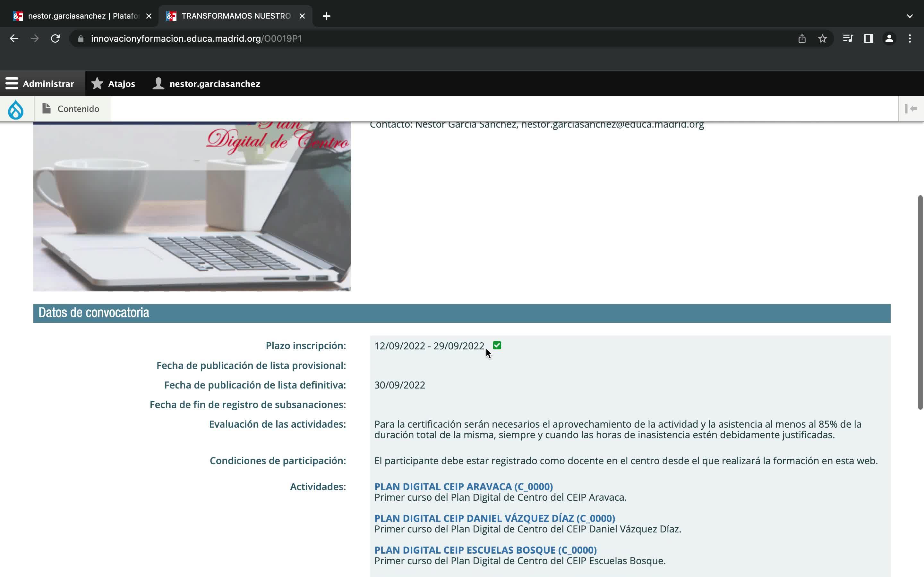Expand tab search chevron in title bar
The image size is (924, 577).
click(x=910, y=16)
